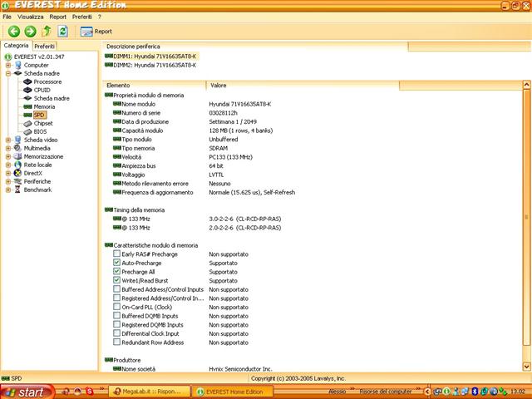Viewport: 532px width, 399px height.
Task: Toggle the Auto-Precharge checkbox
Action: click(x=116, y=263)
